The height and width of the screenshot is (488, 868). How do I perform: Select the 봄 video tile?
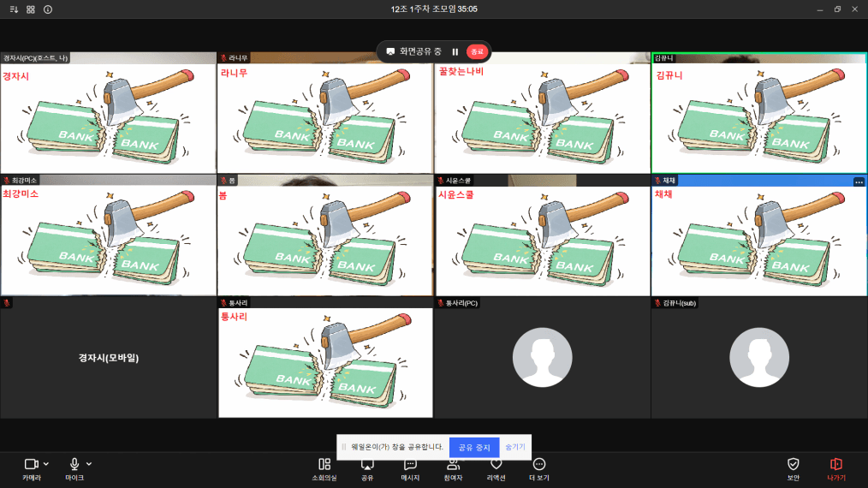[x=325, y=235]
